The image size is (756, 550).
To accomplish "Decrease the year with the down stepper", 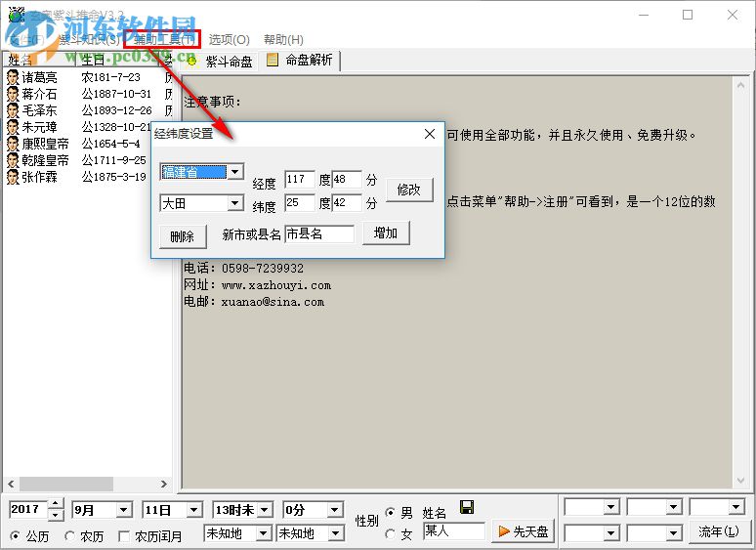I will [x=56, y=515].
